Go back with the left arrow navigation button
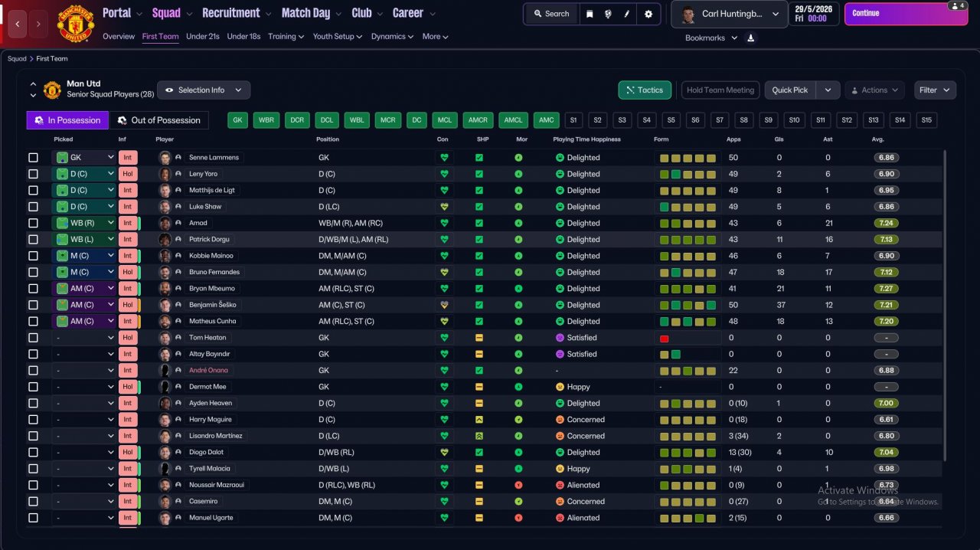980x550 pixels. tap(18, 25)
